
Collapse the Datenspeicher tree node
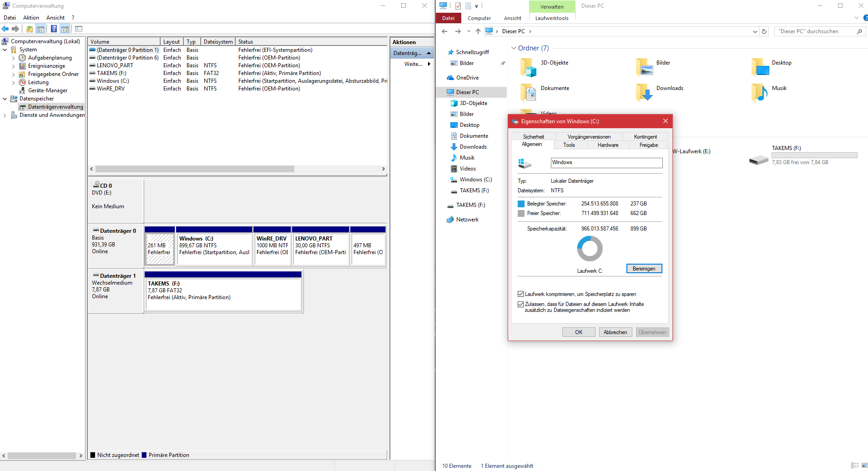pyautogui.click(x=5, y=99)
